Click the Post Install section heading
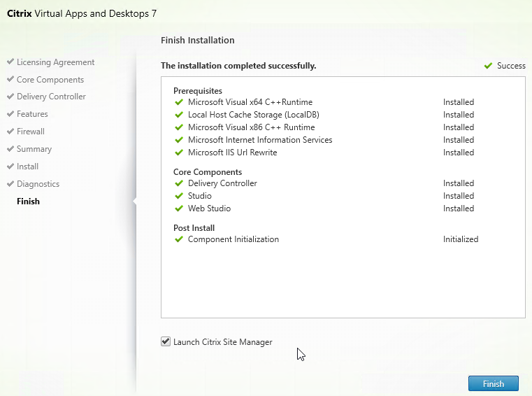The width and height of the screenshot is (532, 396). pyautogui.click(x=194, y=228)
